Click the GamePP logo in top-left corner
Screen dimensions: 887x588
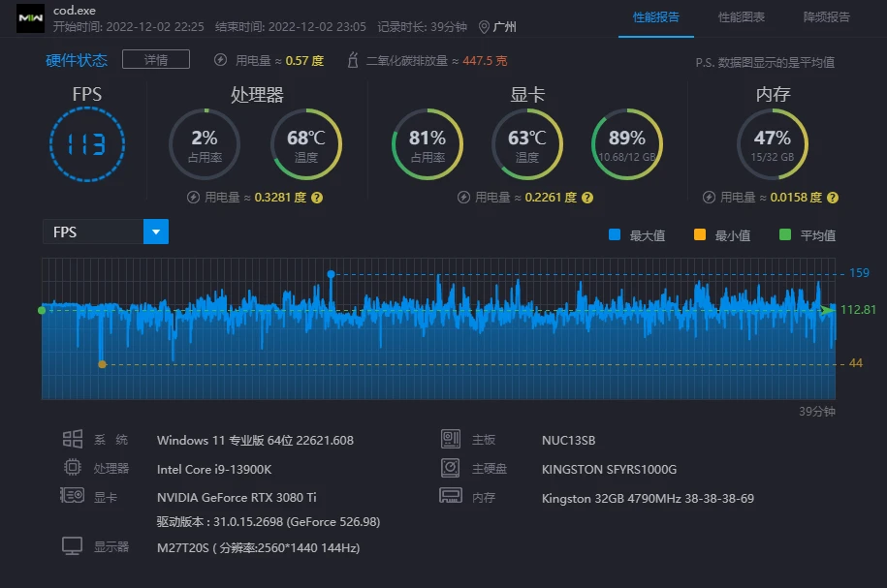(30, 17)
